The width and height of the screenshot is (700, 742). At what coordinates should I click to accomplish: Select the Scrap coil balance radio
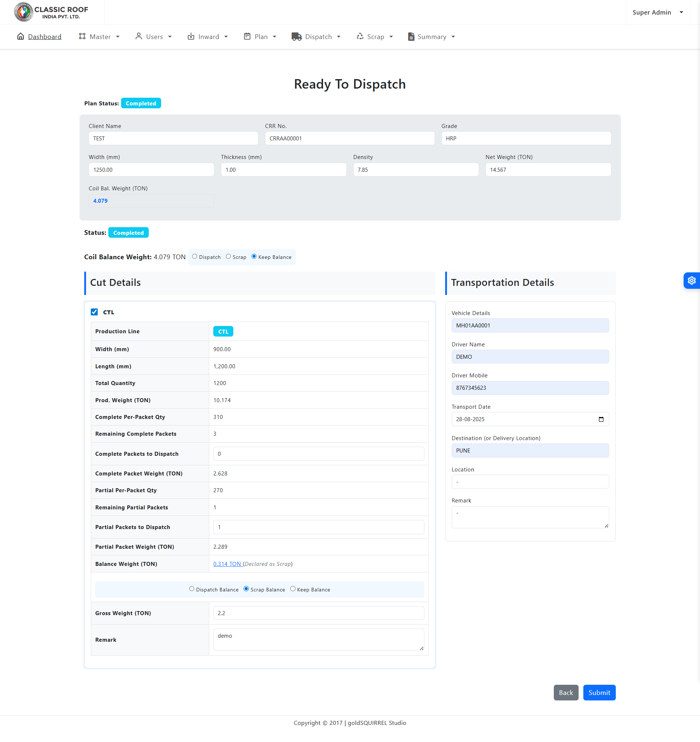[x=228, y=256]
